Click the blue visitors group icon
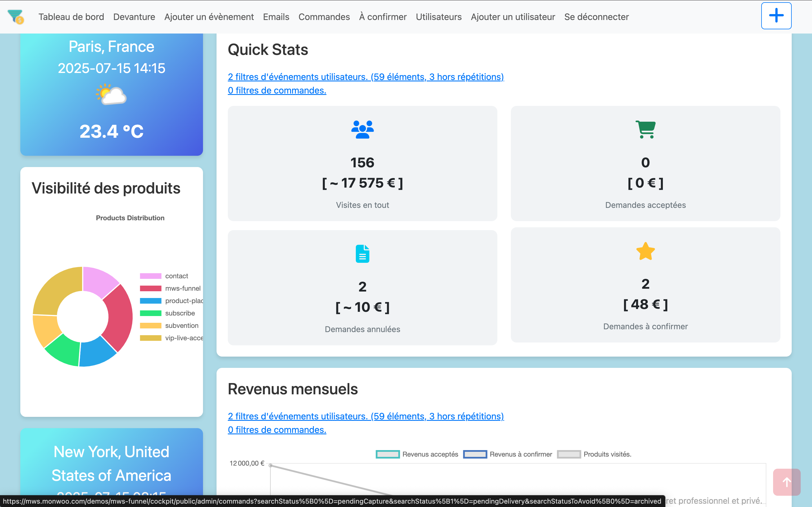This screenshot has width=812, height=507. click(x=362, y=130)
